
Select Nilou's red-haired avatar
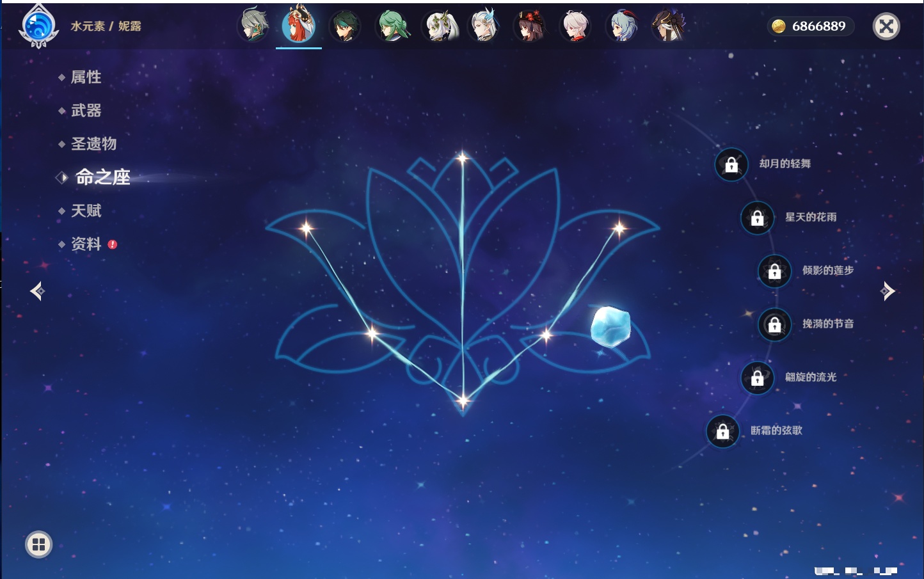click(299, 25)
